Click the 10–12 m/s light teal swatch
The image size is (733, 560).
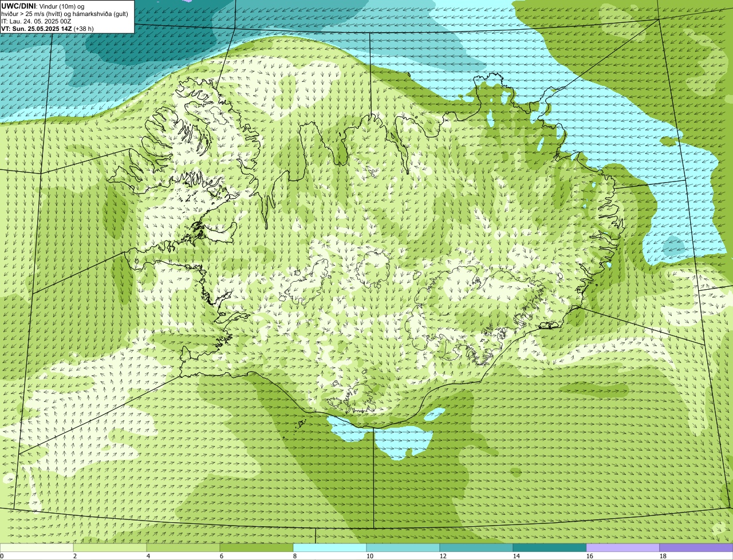(403, 547)
